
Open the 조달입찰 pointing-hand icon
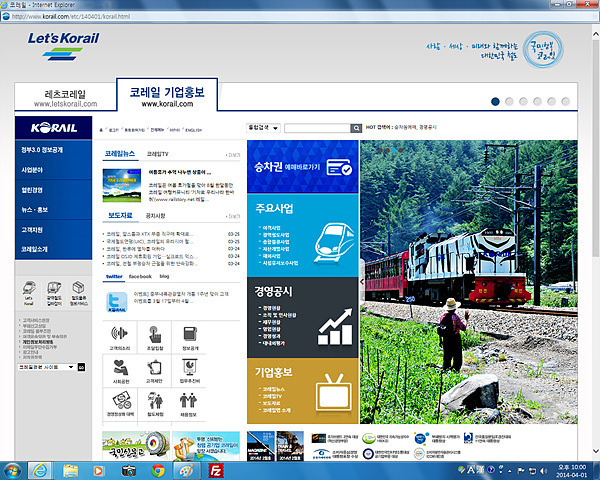click(x=155, y=334)
